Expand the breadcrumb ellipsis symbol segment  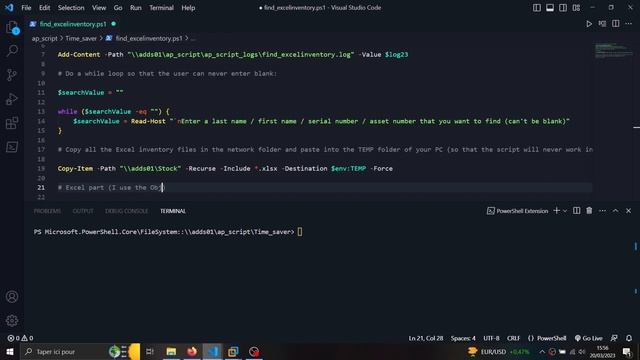pos(193,38)
